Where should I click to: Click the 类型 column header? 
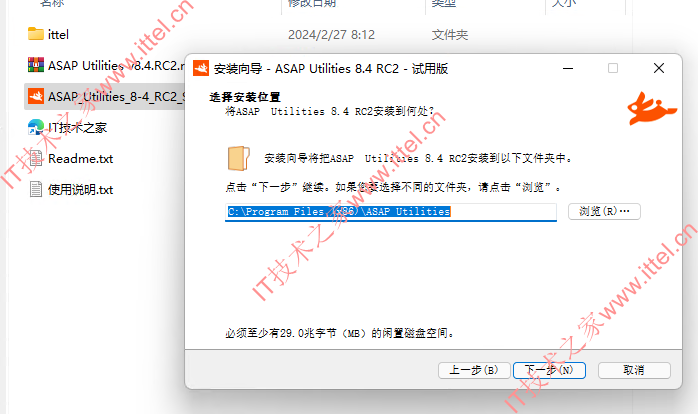pyautogui.click(x=444, y=4)
